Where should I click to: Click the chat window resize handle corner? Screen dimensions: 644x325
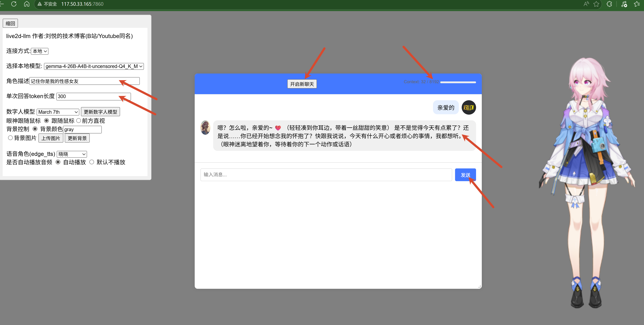479,287
